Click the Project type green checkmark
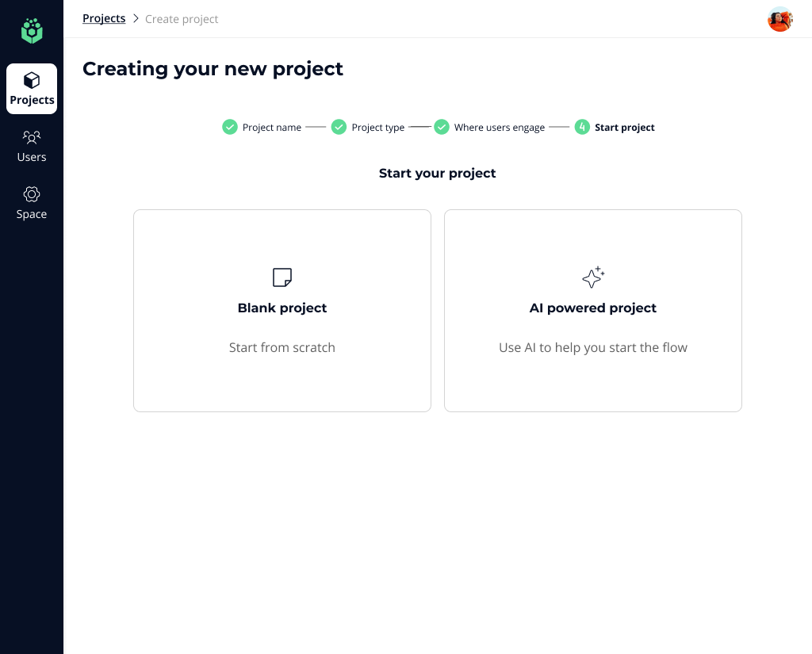Image resolution: width=812 pixels, height=654 pixels. point(339,127)
